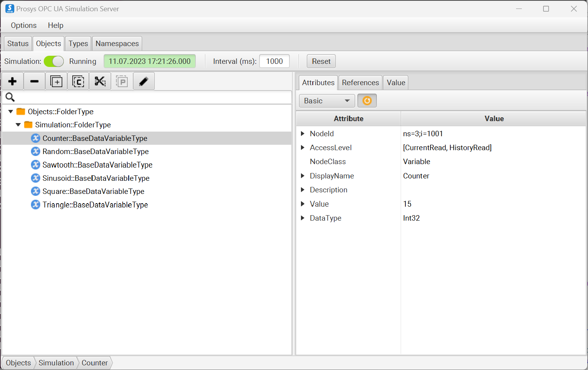Click the Triangle variable node icon
Viewport: 588px width, 370px height.
(x=36, y=205)
